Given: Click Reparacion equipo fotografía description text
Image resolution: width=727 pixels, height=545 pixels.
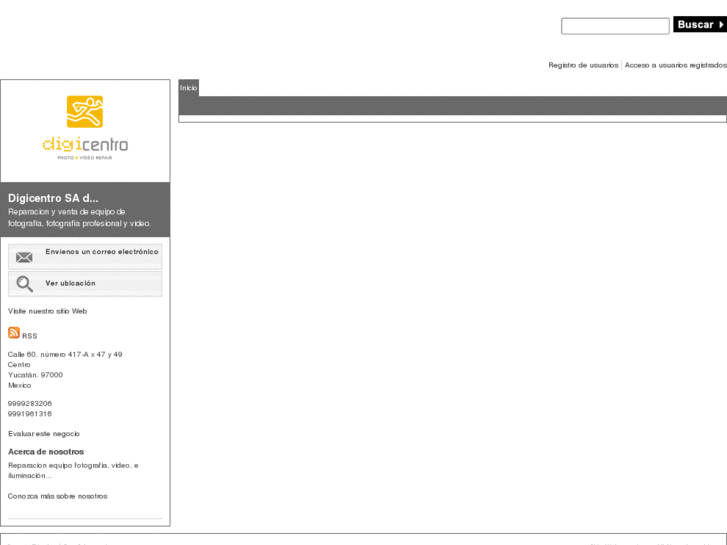Looking at the screenshot, I should pyautogui.click(x=73, y=470).
